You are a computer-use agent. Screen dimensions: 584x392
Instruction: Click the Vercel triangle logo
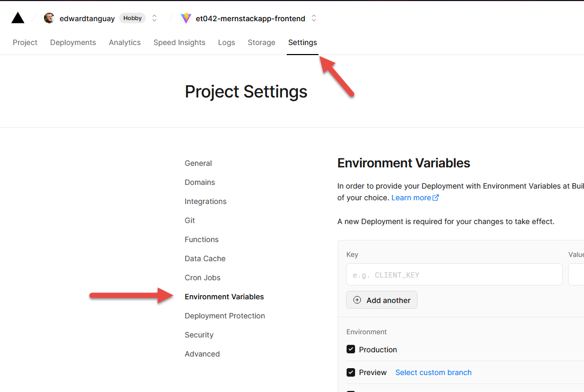[x=18, y=17]
